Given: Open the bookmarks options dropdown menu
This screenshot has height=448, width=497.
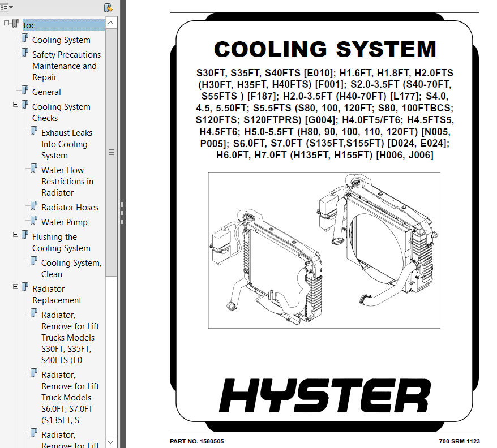Looking at the screenshot, I should (x=6, y=7).
